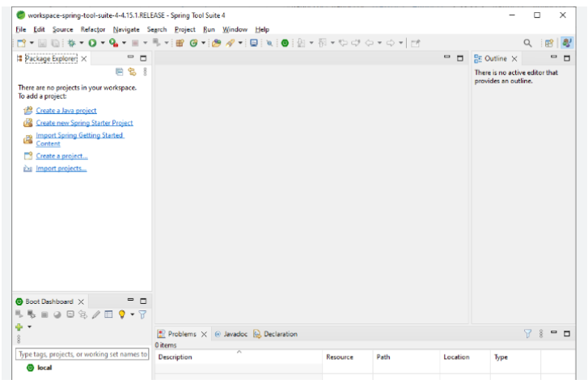This screenshot has width=588, height=388.
Task: Click the Back navigation arrow icon
Action: tap(370, 43)
